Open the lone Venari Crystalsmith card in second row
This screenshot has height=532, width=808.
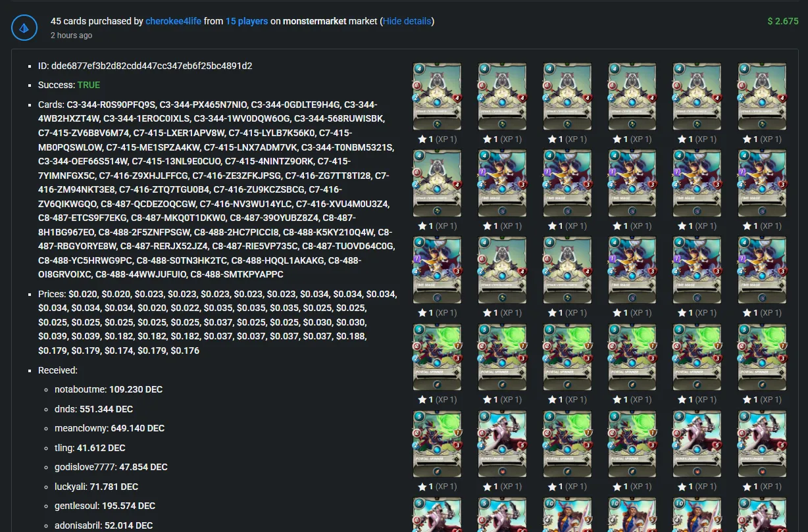(437, 183)
